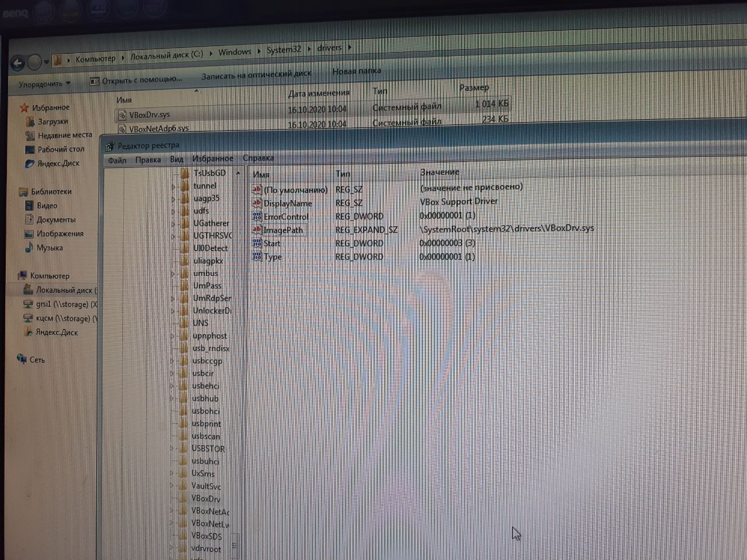The height and width of the screenshot is (560, 747).
Task: Expand the usbehci key in the tree
Action: 172,386
